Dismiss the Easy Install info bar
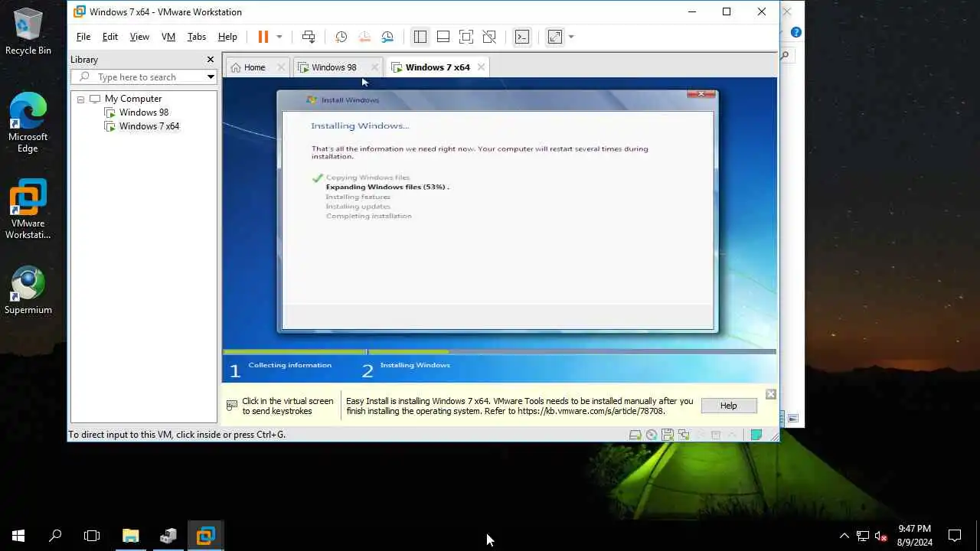 point(771,394)
